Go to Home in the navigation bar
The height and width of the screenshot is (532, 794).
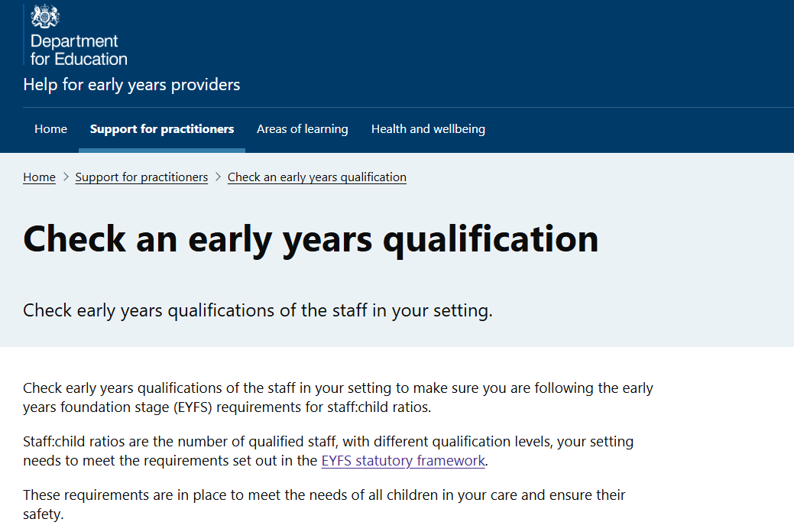coord(50,129)
